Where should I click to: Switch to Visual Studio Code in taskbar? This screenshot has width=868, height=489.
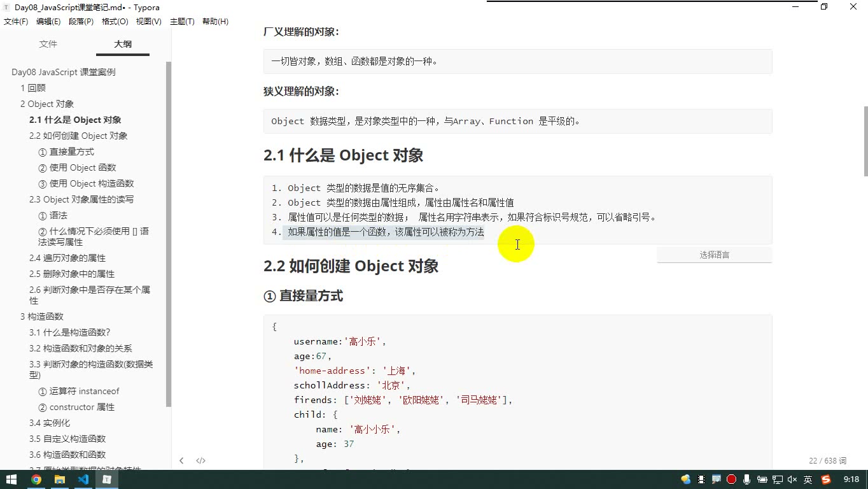pos(83,479)
